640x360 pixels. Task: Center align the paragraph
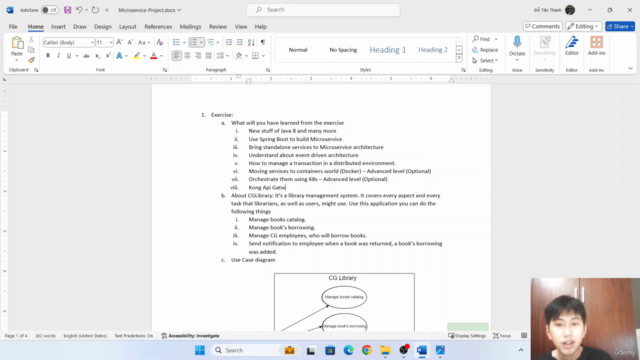pyautogui.click(x=187, y=56)
